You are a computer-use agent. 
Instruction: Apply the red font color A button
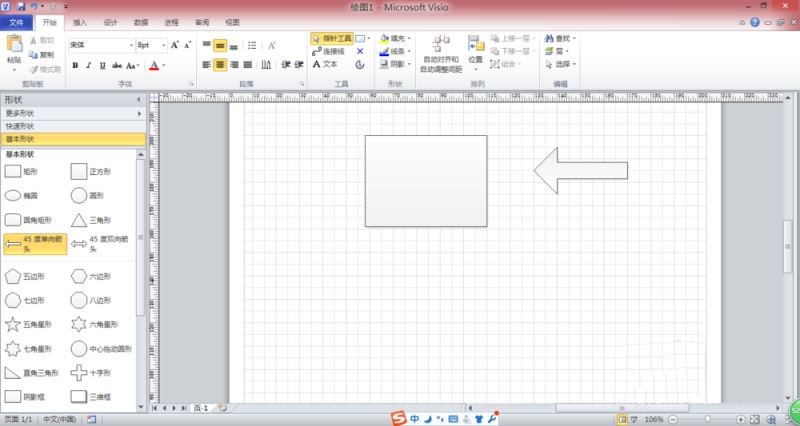coord(154,65)
